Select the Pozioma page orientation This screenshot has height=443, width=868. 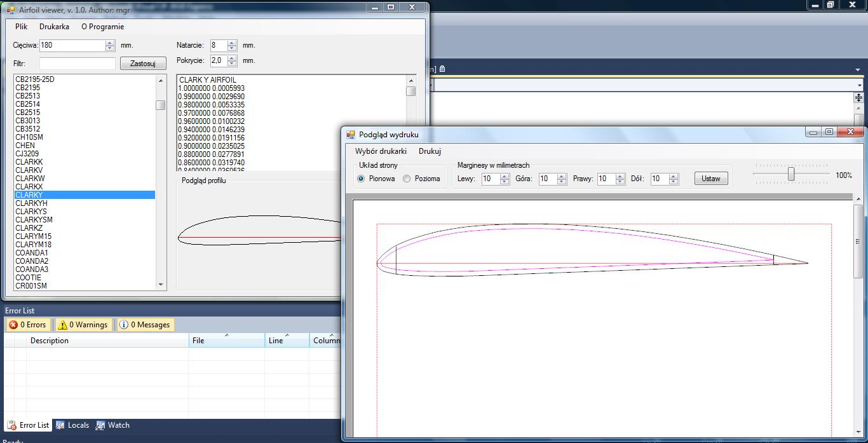[x=407, y=179]
